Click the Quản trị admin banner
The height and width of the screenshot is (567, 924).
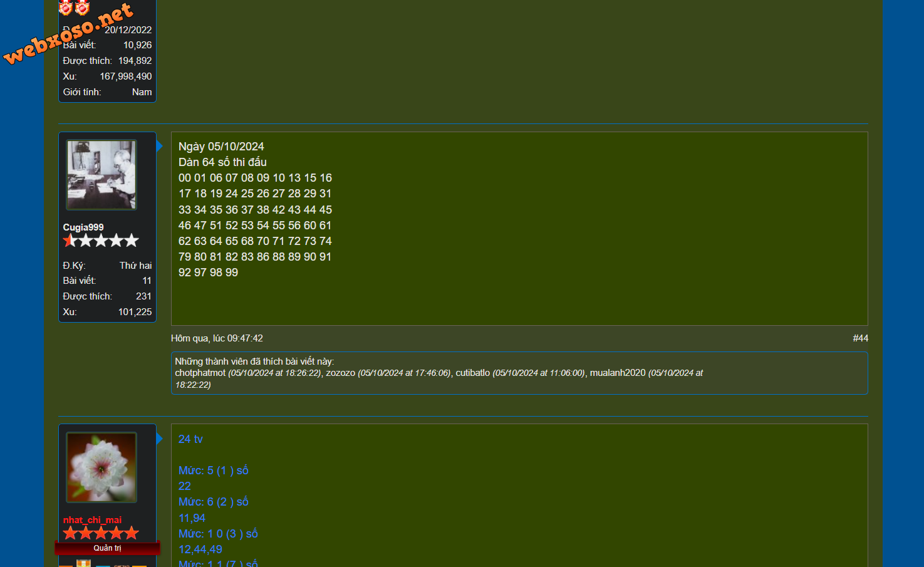[107, 548]
